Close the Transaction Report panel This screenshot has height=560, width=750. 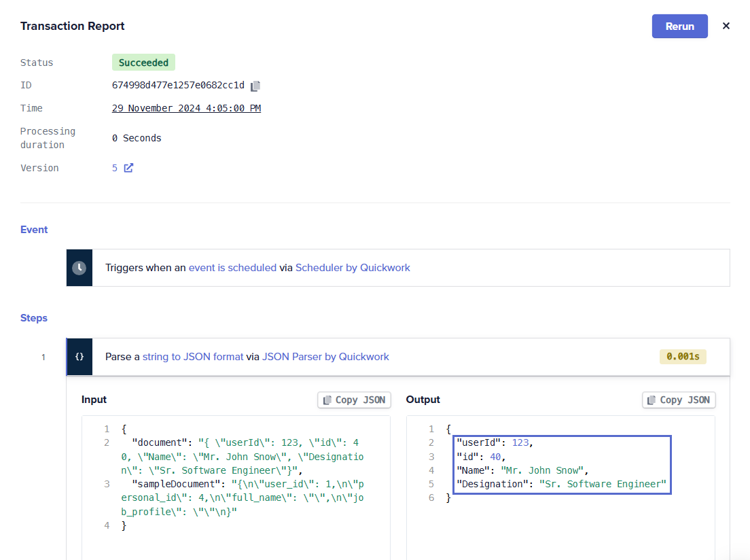pos(726,27)
